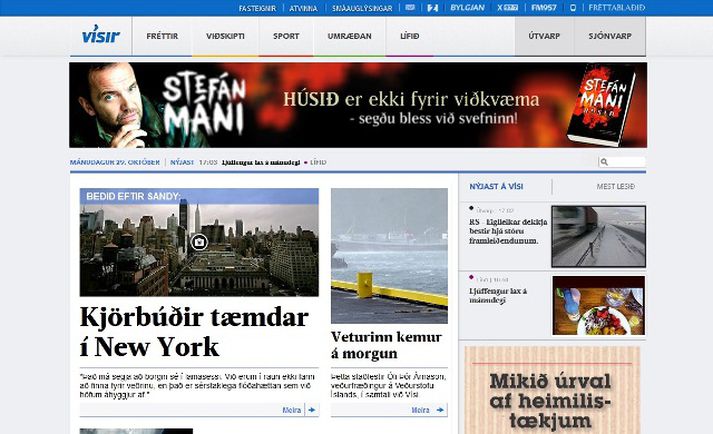Open the Stefán Máni Húsið banner ad
The image size is (713, 434).
click(x=358, y=105)
